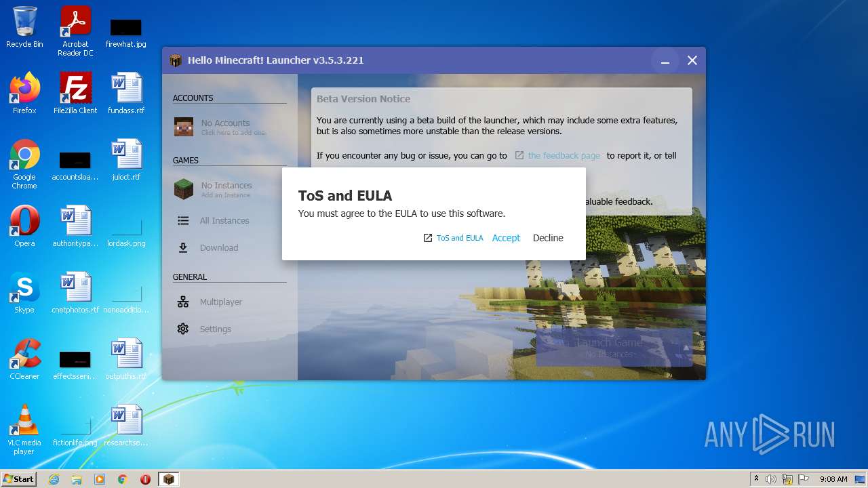Open the Windows Start menu
Viewport: 868px width, 488px height.
(19, 479)
